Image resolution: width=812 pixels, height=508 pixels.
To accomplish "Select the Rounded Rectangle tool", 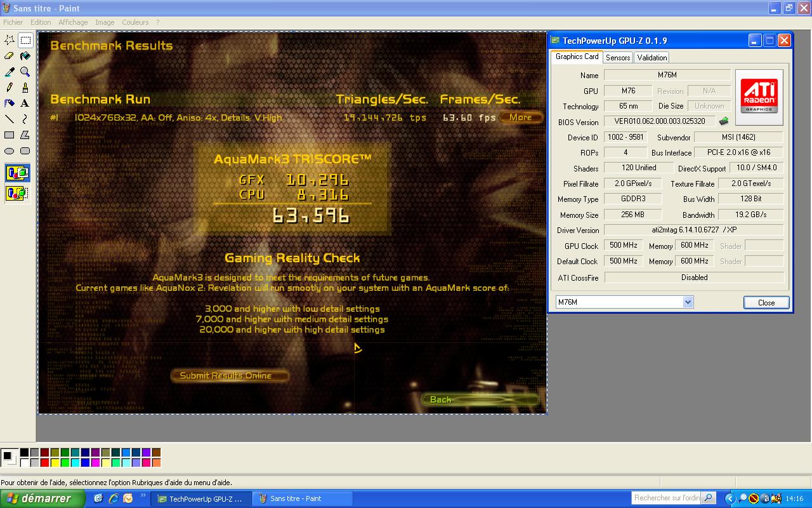I will click(25, 150).
